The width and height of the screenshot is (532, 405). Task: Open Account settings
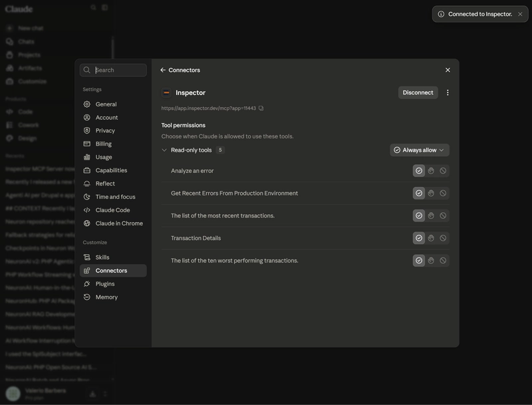(x=113, y=117)
